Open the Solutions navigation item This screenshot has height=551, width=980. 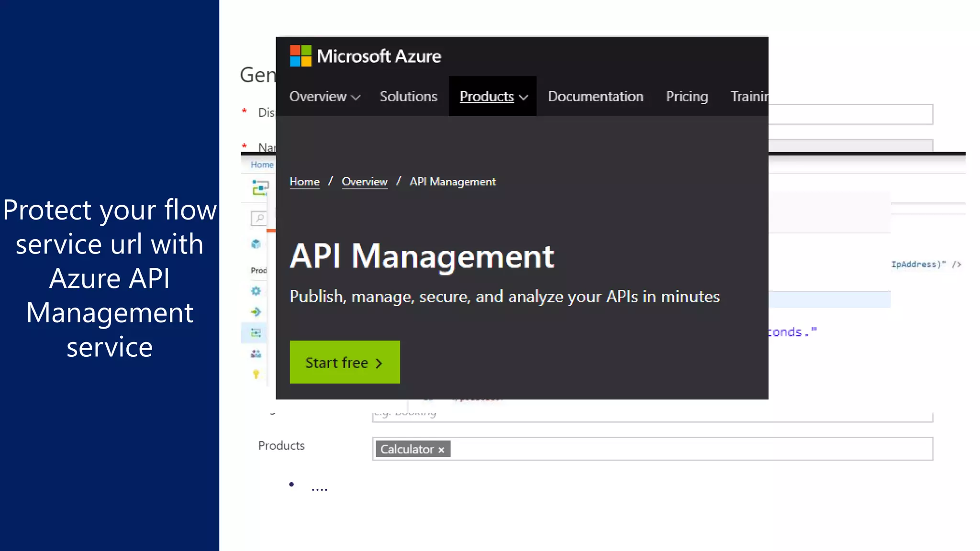(408, 96)
